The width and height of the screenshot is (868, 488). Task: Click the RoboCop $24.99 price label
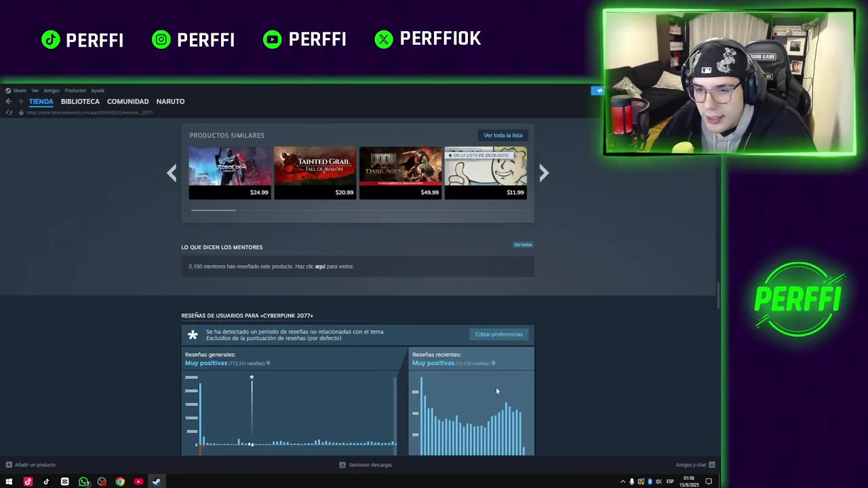point(259,192)
